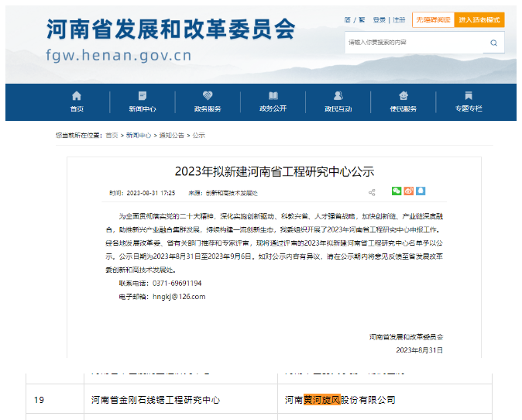Click the 登录 link
Screen dimensions: 522x420
click(379, 20)
